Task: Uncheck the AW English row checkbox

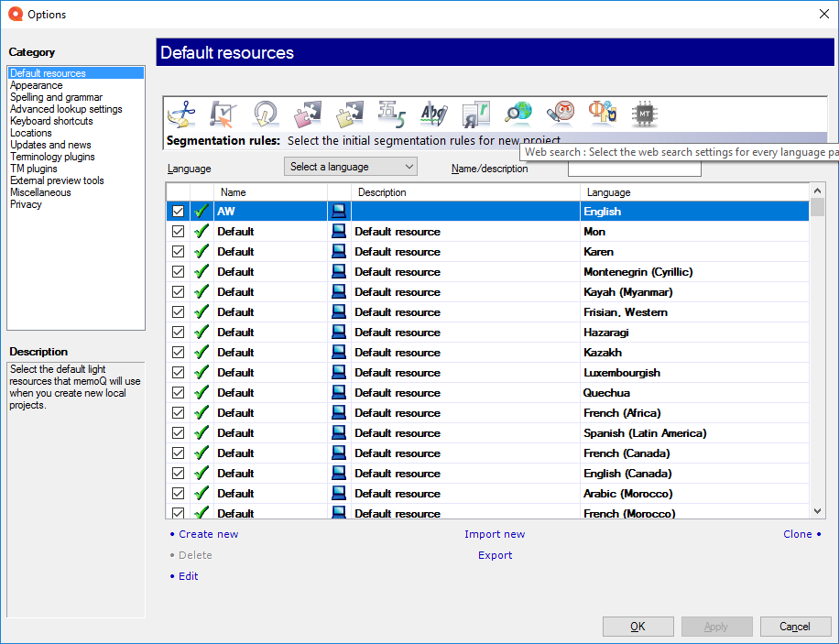Action: [178, 212]
